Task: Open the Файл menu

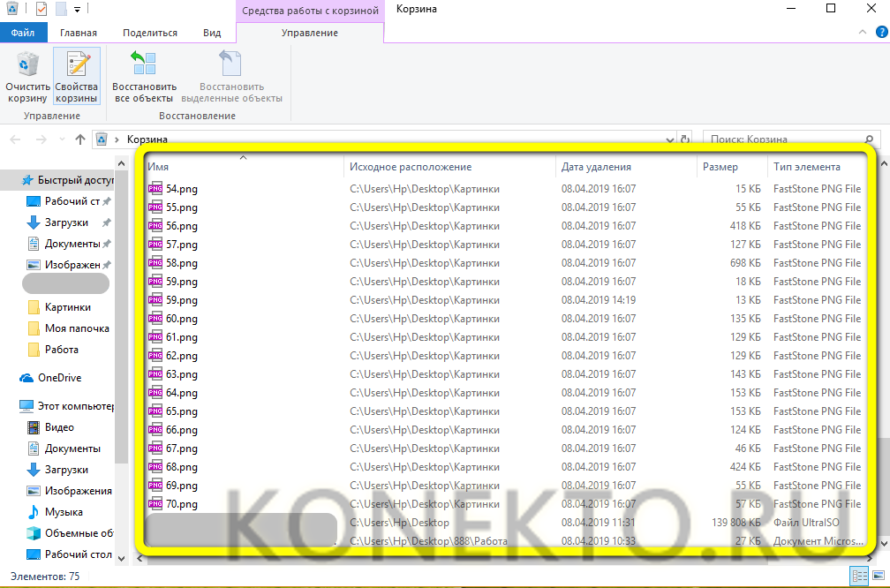Action: [x=23, y=33]
